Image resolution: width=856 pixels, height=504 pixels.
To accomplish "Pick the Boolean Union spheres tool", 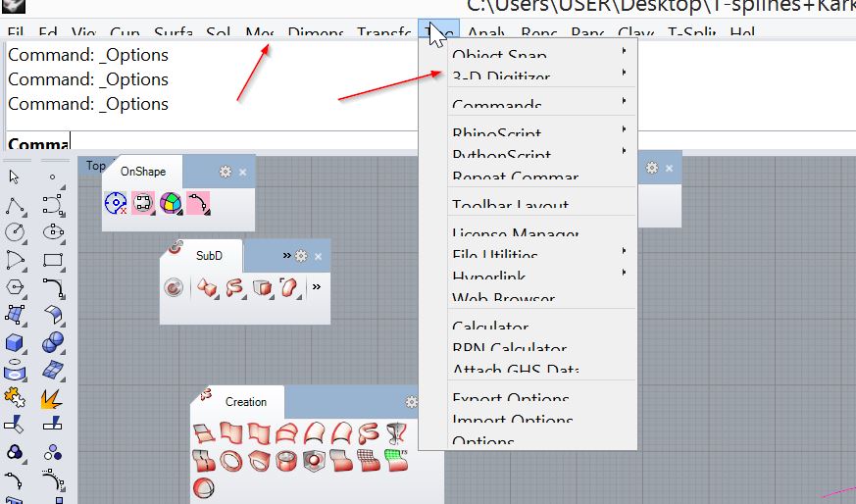I will tap(53, 343).
